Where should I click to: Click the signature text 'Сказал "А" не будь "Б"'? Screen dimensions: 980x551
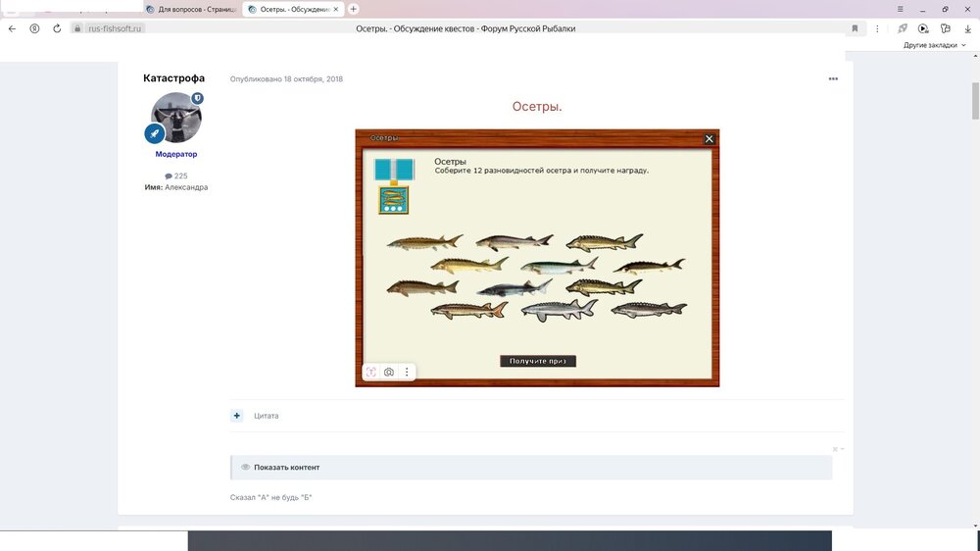pyautogui.click(x=270, y=497)
